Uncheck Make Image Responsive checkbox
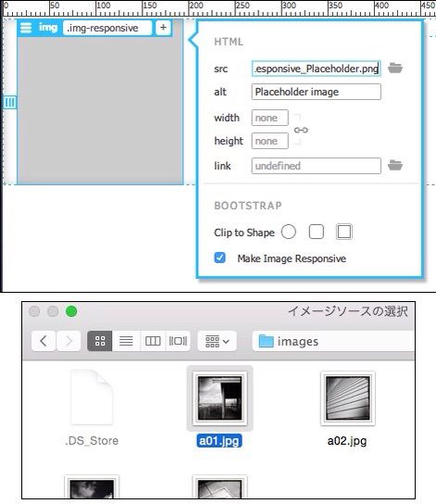Image resolution: width=436 pixels, height=504 pixels. click(x=220, y=258)
